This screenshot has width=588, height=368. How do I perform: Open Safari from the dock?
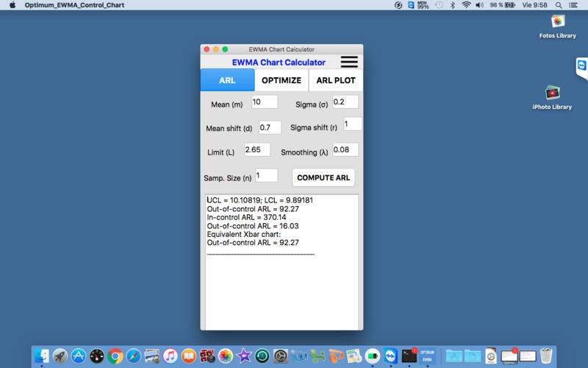click(x=134, y=356)
